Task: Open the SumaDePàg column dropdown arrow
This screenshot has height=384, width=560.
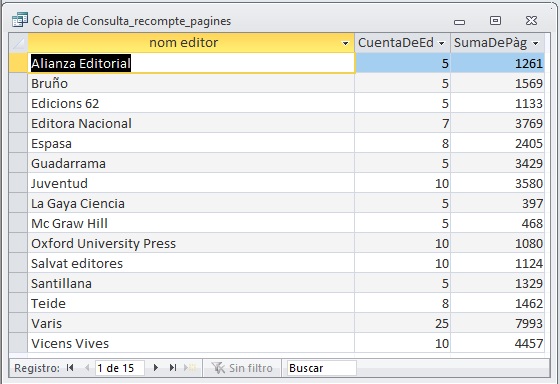Action: coord(535,43)
